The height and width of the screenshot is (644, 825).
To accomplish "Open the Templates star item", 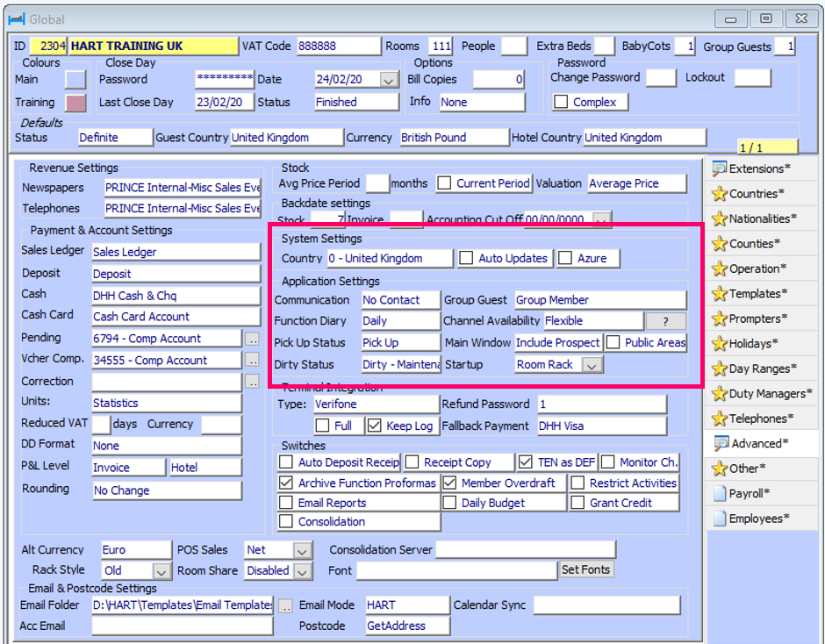I will coord(761,294).
